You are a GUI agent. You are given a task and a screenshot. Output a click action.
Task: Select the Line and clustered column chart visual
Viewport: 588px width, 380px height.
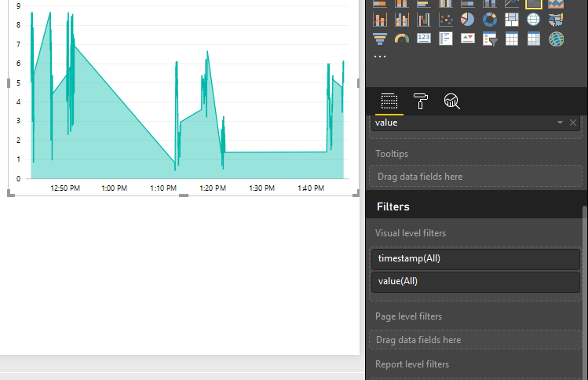click(x=402, y=20)
